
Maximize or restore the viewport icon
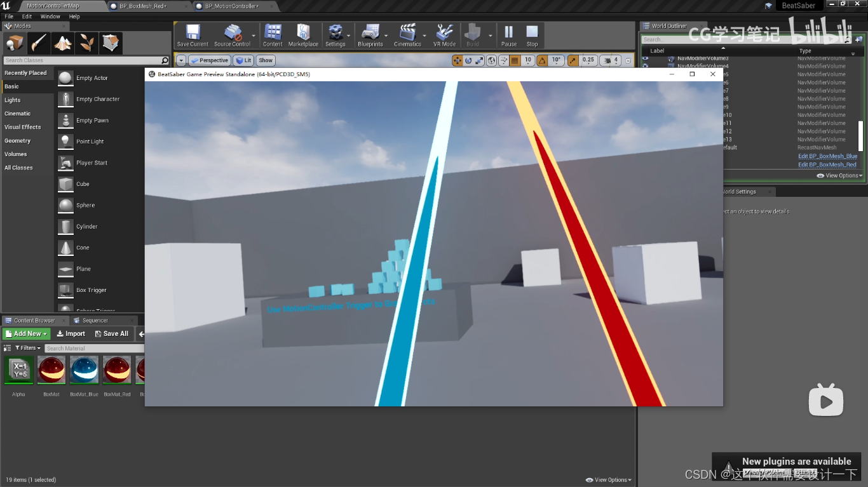628,60
